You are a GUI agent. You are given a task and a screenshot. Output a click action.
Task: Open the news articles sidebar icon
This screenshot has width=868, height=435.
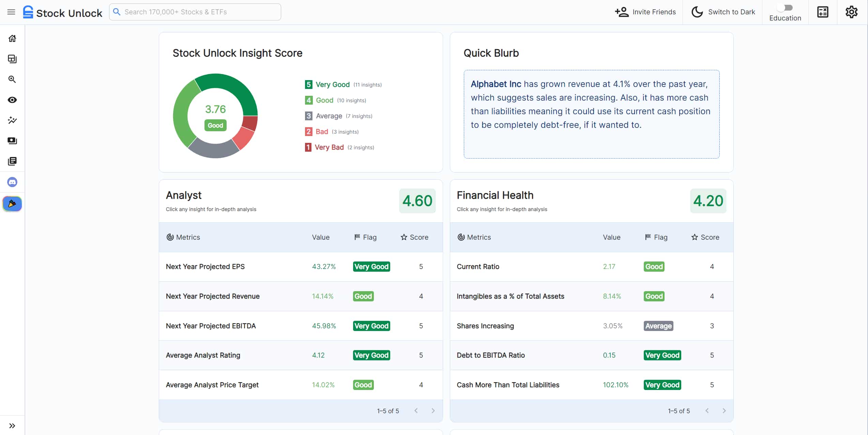(12, 161)
